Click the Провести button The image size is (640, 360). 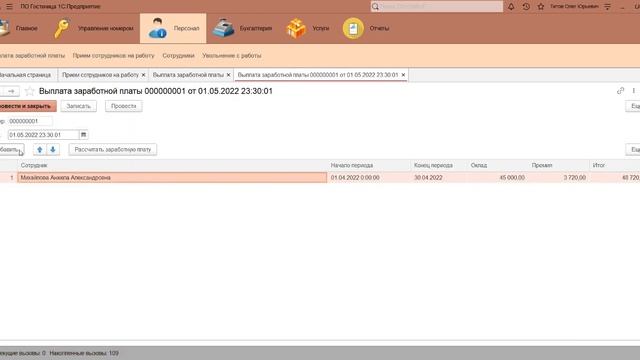[x=124, y=106]
